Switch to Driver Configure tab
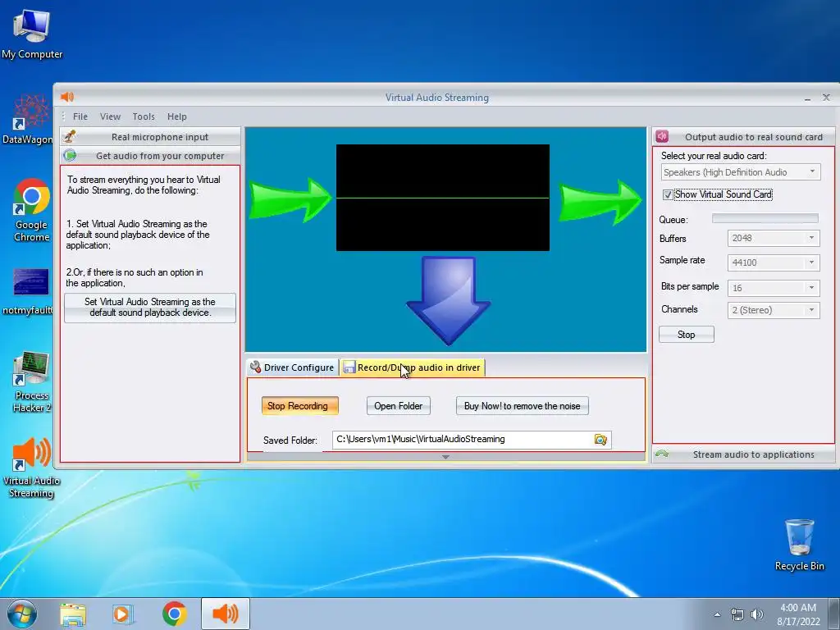 coord(293,367)
